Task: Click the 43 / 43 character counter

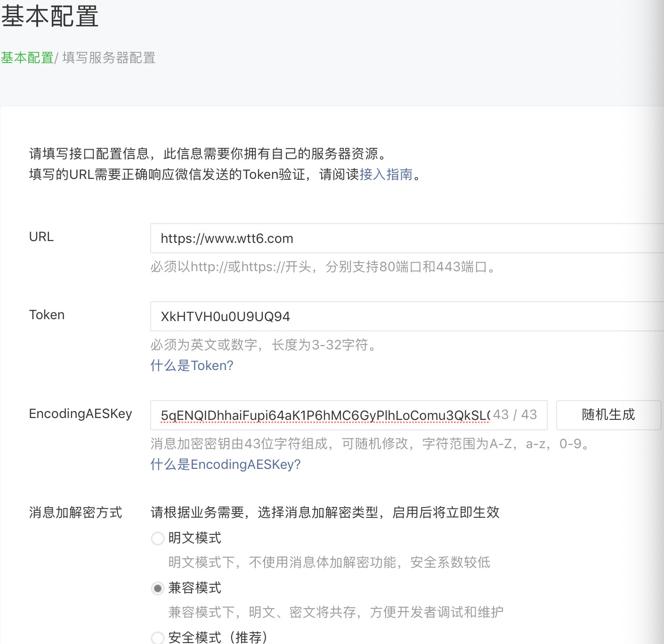Action: coord(515,414)
